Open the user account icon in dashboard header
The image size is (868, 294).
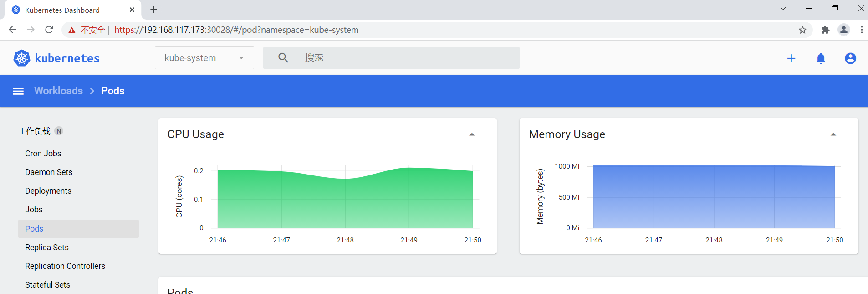[x=850, y=58]
